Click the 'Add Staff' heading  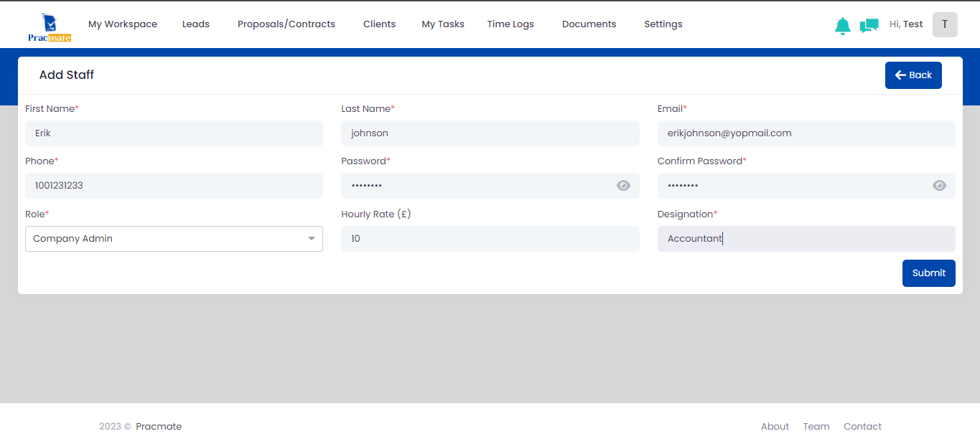[67, 75]
